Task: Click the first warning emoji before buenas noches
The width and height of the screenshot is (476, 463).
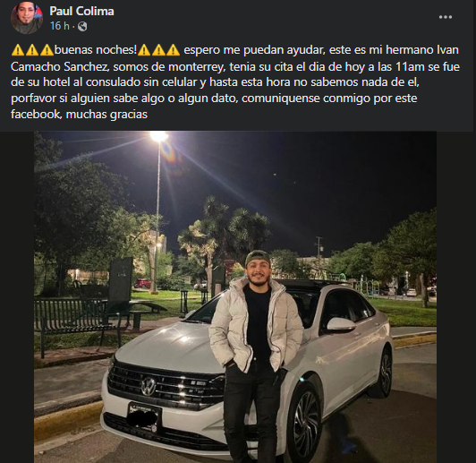Action: pyautogui.click(x=18, y=50)
